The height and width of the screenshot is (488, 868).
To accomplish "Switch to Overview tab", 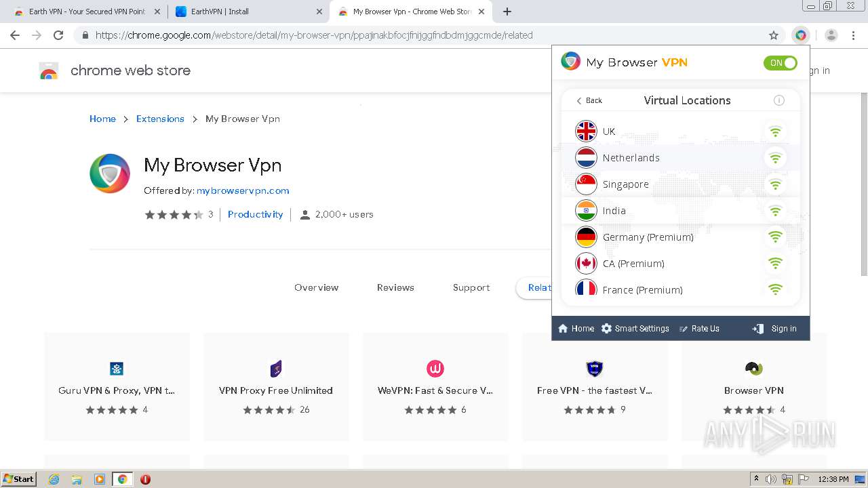I will pos(316,287).
